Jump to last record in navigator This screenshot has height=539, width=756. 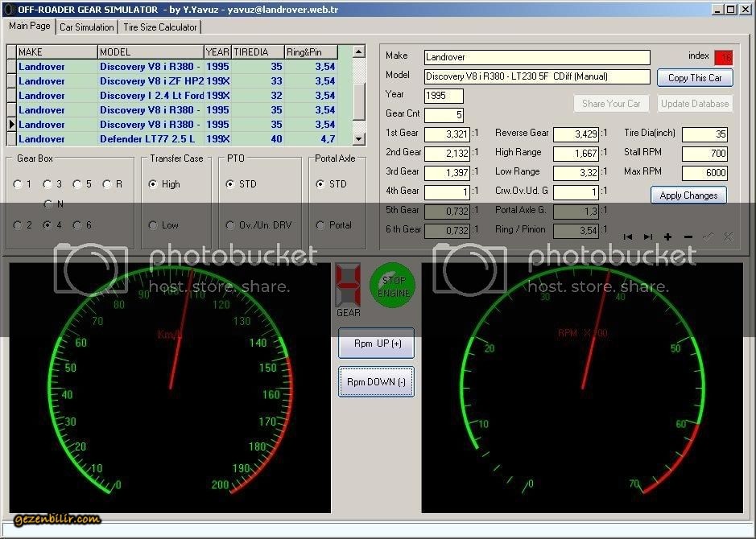[x=648, y=237]
